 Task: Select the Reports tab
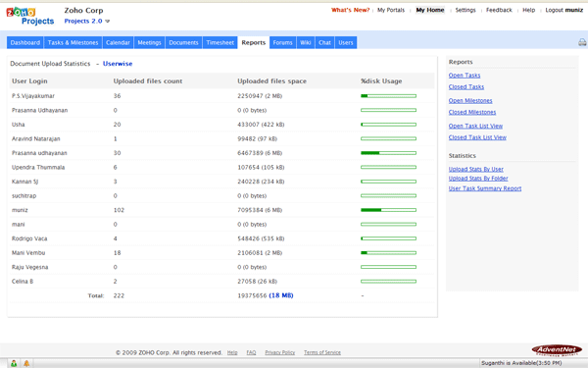(254, 42)
